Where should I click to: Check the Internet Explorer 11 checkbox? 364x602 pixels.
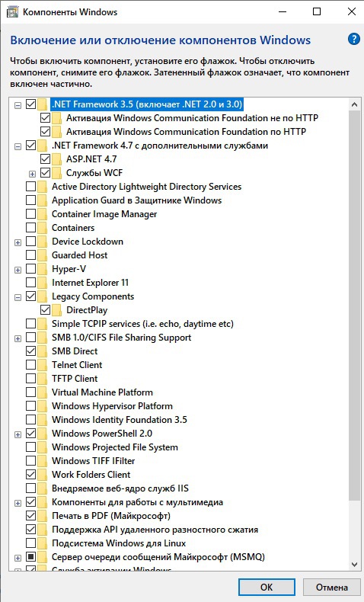[30, 283]
